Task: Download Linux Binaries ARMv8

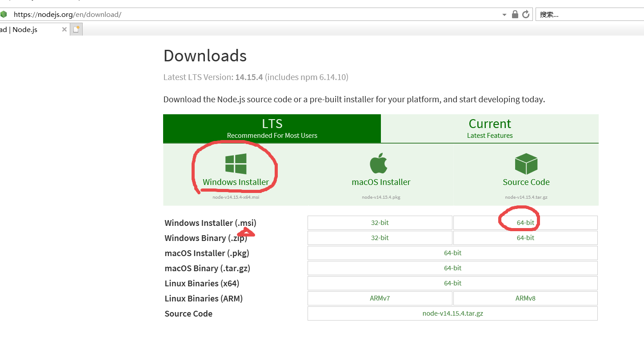Action: [x=525, y=298]
